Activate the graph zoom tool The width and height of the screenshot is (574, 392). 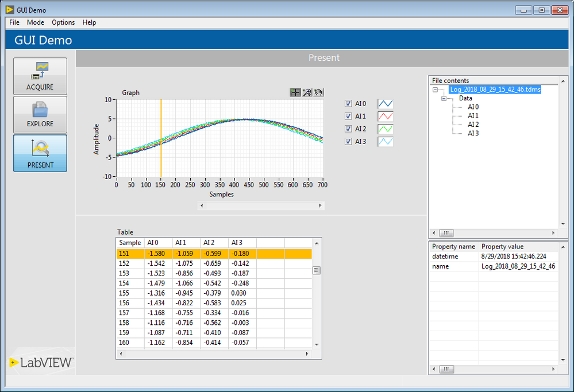tap(307, 92)
